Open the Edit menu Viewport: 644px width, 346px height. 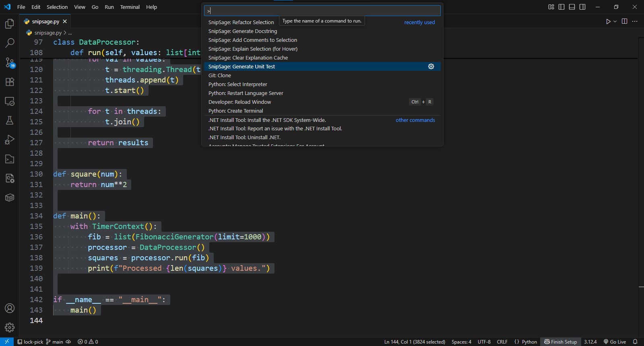pos(36,7)
